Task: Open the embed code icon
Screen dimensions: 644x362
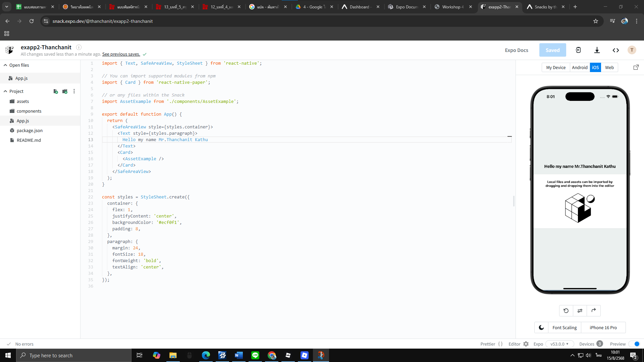Action: (616, 50)
